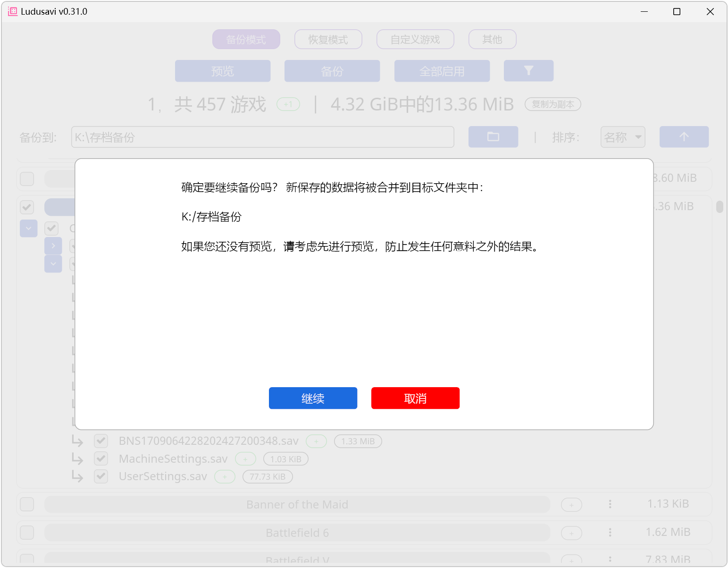This screenshot has height=568, width=728.
Task: Click file name UserSettings.sav
Action: (x=163, y=476)
